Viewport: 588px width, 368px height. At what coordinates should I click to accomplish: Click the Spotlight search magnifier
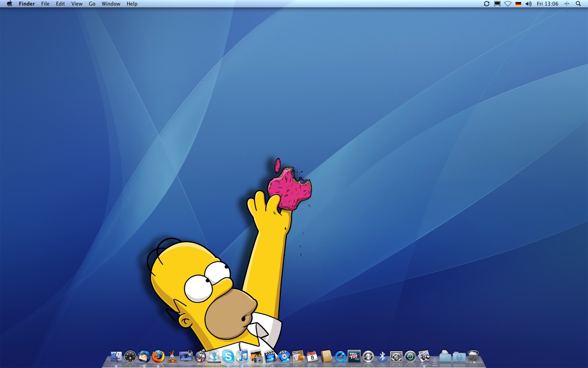click(x=578, y=4)
